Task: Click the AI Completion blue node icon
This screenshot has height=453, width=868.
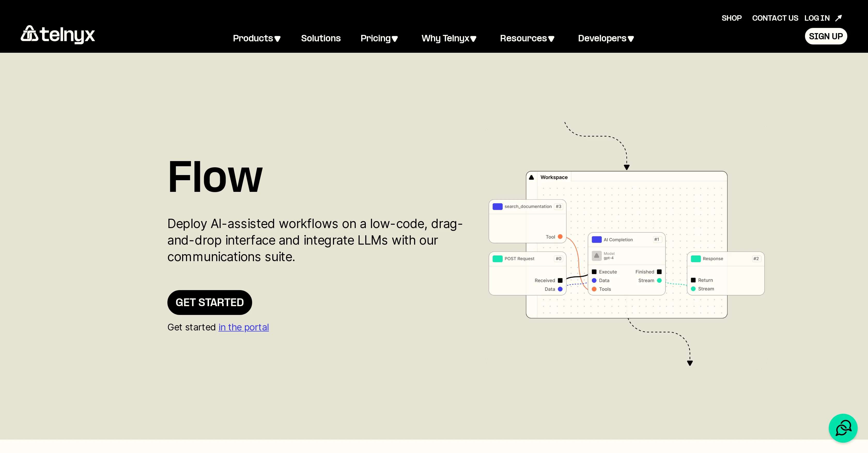Action: coord(596,239)
